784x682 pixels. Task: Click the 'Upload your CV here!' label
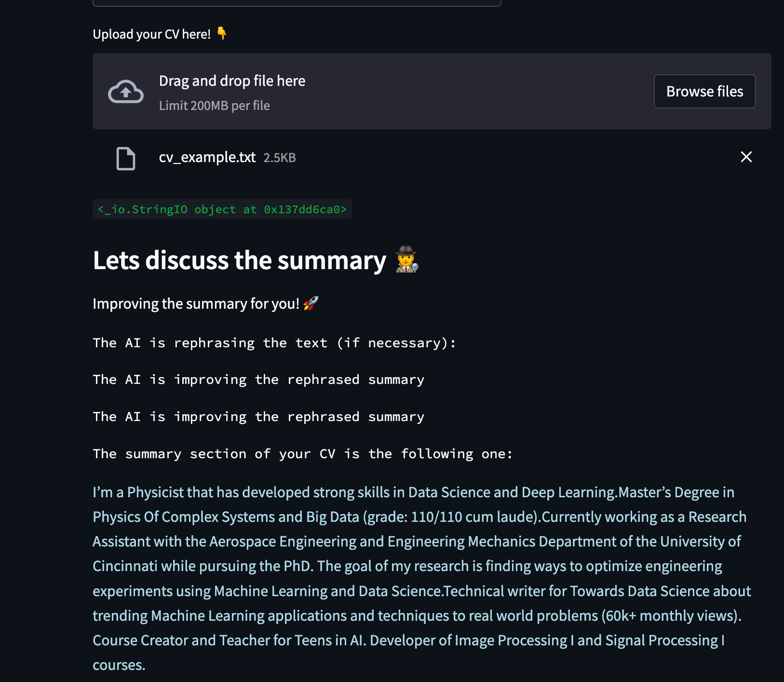151,34
